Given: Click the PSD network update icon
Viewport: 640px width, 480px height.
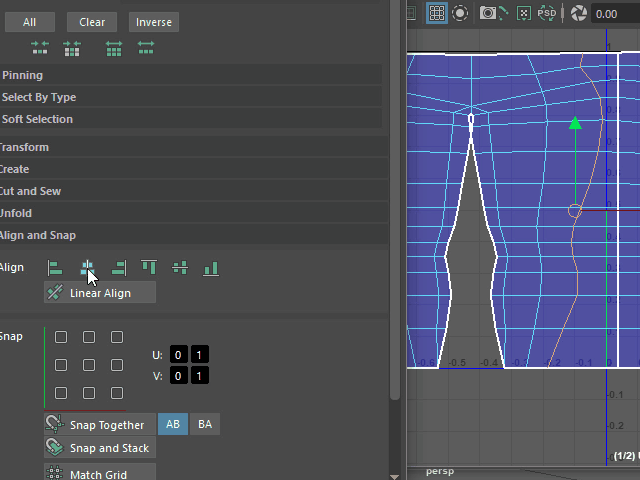Looking at the screenshot, I should tap(547, 13).
